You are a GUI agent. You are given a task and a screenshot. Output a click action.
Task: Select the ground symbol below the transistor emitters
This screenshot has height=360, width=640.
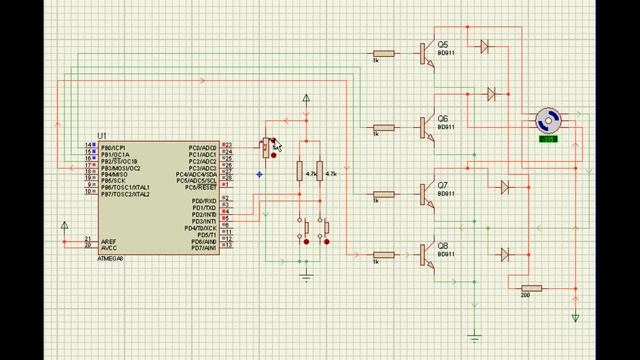point(474,338)
